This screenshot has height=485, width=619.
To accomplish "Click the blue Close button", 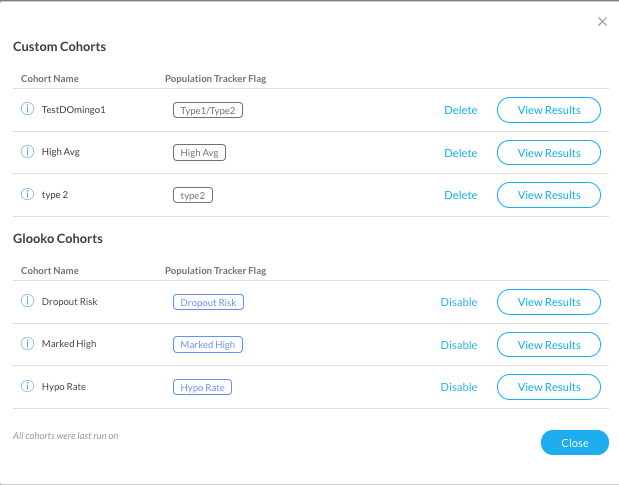I will point(575,443).
